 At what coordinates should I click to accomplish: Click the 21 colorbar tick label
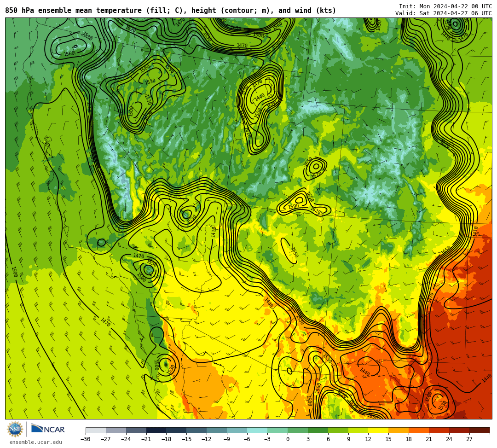[x=429, y=439]
